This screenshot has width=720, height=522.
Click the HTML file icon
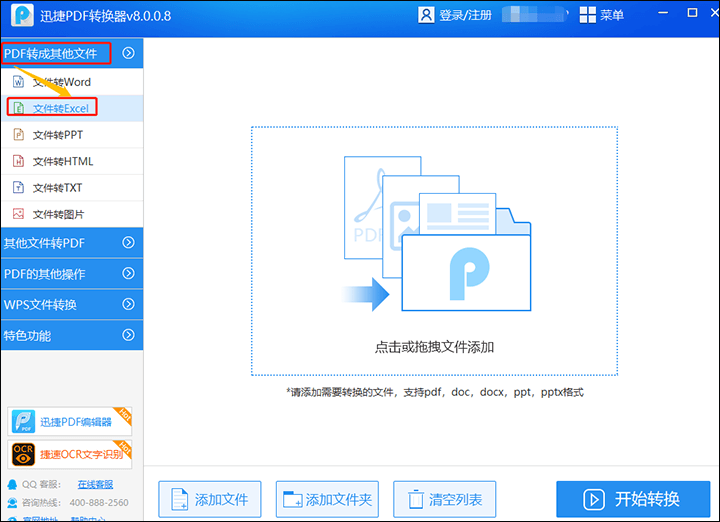[x=18, y=161]
